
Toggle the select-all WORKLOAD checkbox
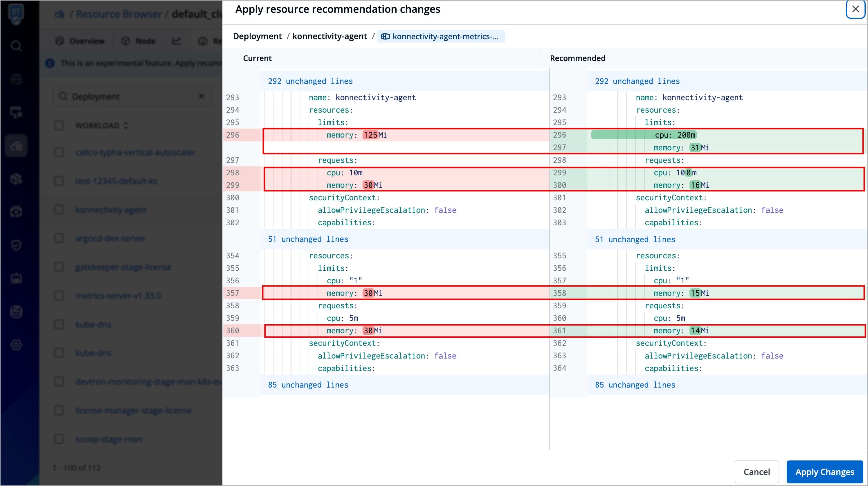(59, 125)
